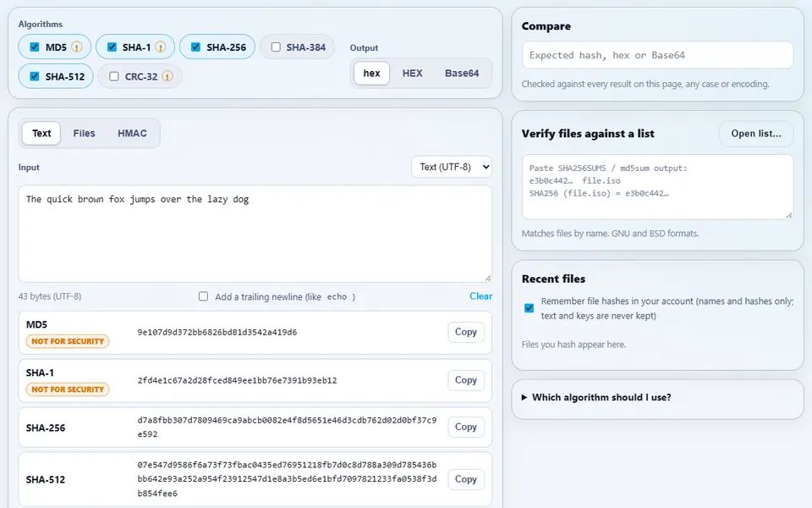
Task: Uncheck the SHA-512 algorithm checkbox
Action: click(x=34, y=76)
